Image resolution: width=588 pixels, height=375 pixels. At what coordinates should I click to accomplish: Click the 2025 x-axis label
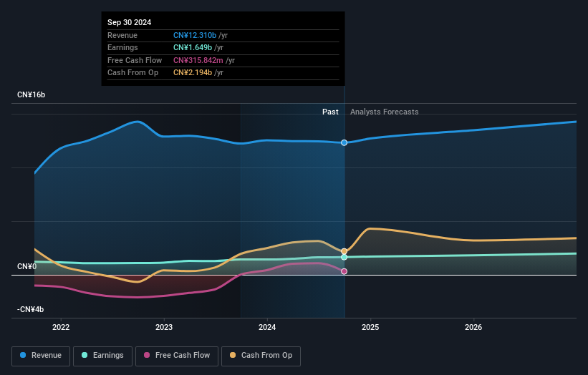[x=370, y=328]
